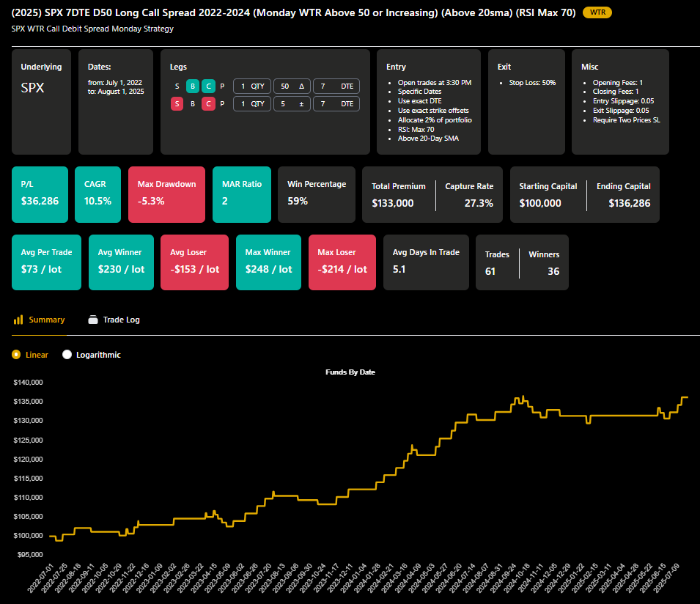Click the SPX underlying symbol
The width and height of the screenshot is (700, 604).
[32, 88]
